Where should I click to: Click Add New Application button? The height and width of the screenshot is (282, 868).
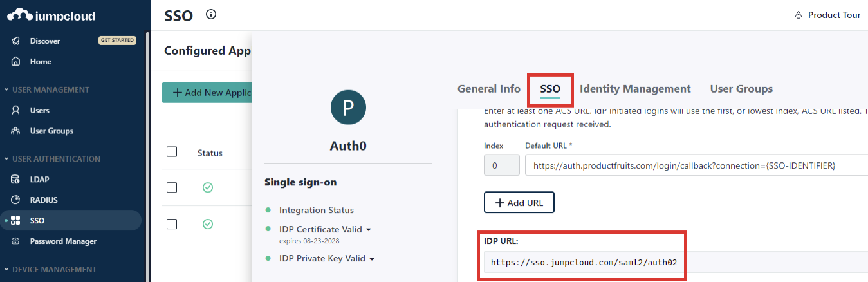207,93
